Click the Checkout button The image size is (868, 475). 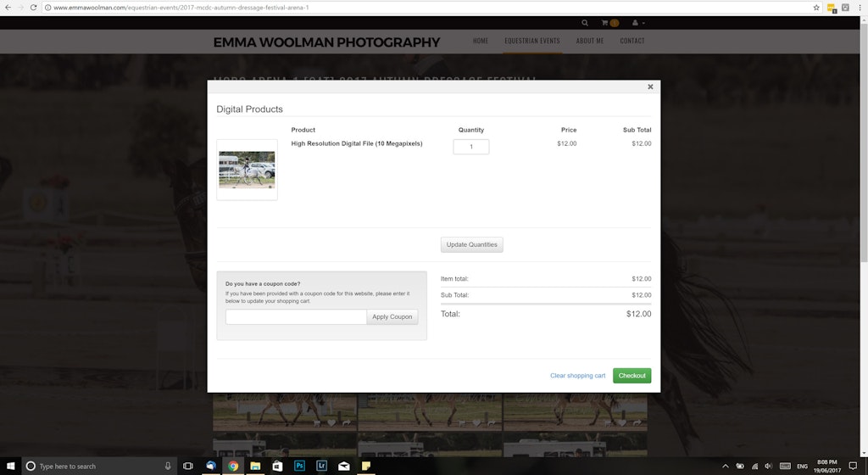(632, 376)
